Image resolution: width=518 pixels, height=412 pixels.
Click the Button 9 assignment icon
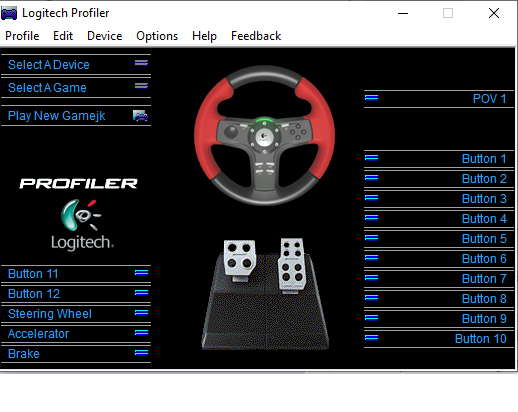coord(371,318)
